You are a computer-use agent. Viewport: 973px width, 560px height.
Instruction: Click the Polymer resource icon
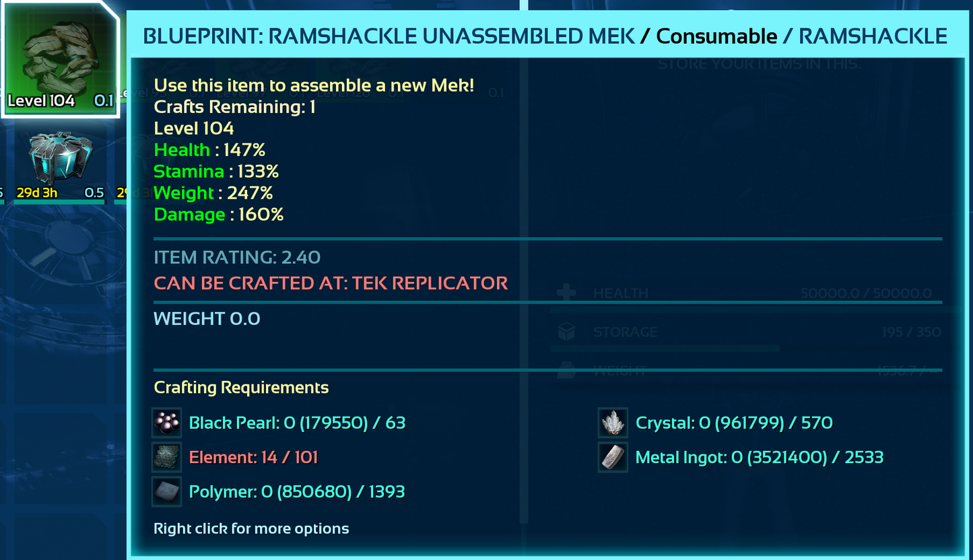click(166, 492)
